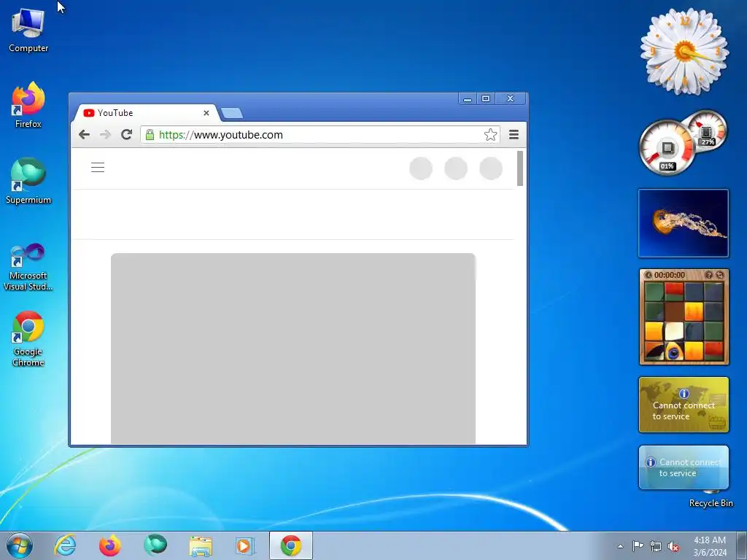Click the Show desktop strip at taskbar end
747x560 pixels.
pyautogui.click(x=741, y=545)
